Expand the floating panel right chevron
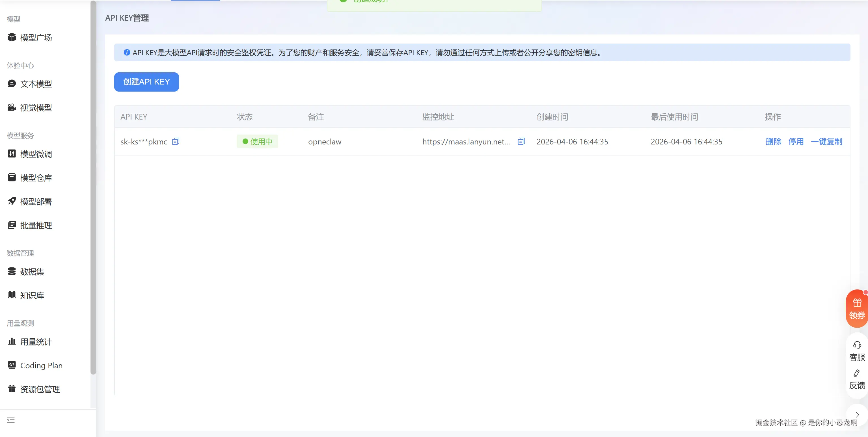This screenshot has height=437, width=868. [857, 415]
